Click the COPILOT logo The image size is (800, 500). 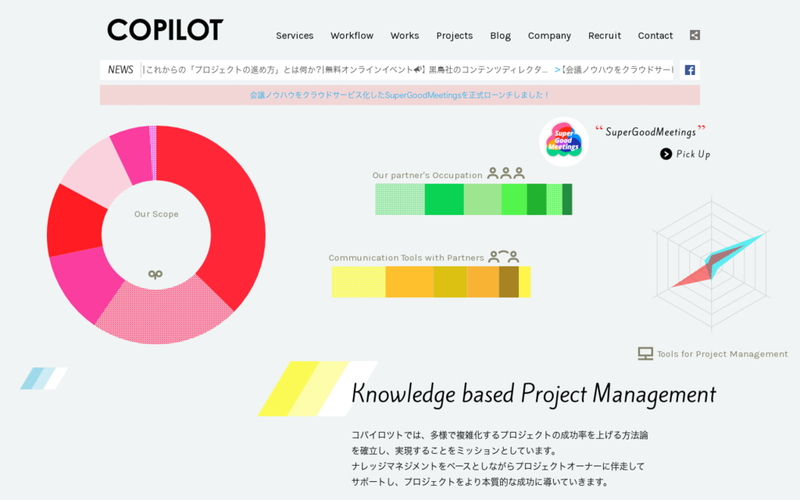click(165, 30)
